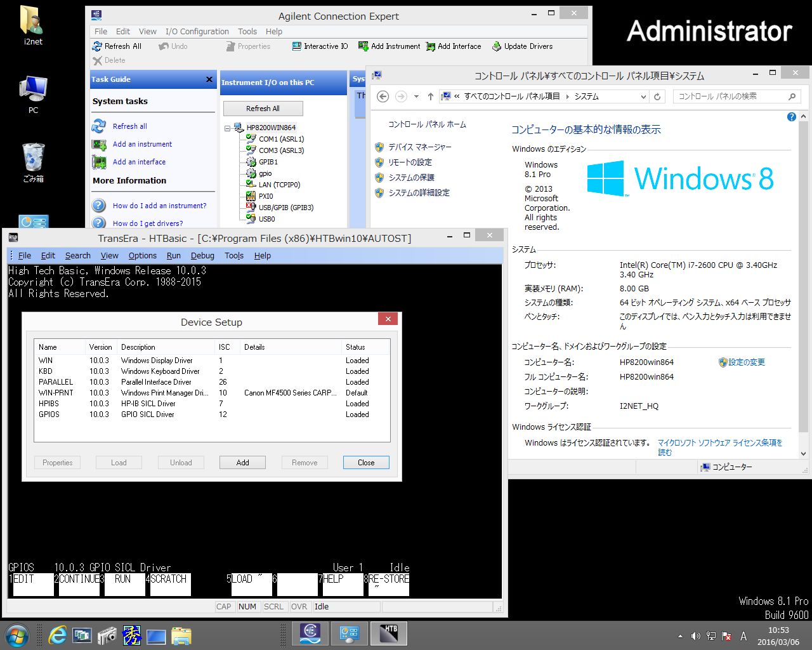This screenshot has width=812, height=650.
Task: Open Interactive IO from the toolbar
Action: pyautogui.click(x=320, y=46)
